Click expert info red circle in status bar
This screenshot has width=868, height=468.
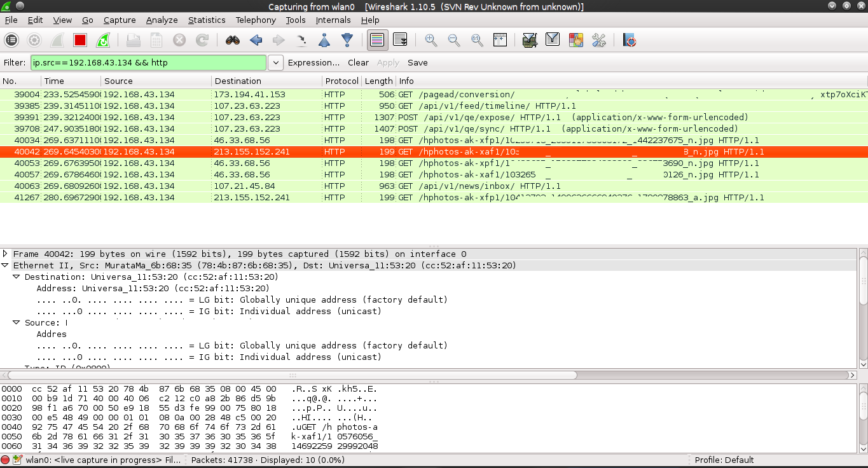coord(6,460)
